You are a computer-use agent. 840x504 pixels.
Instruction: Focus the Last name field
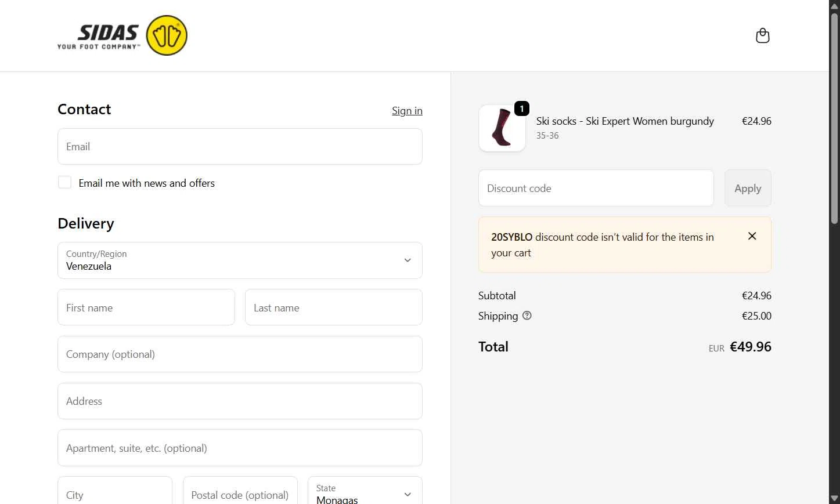point(334,307)
